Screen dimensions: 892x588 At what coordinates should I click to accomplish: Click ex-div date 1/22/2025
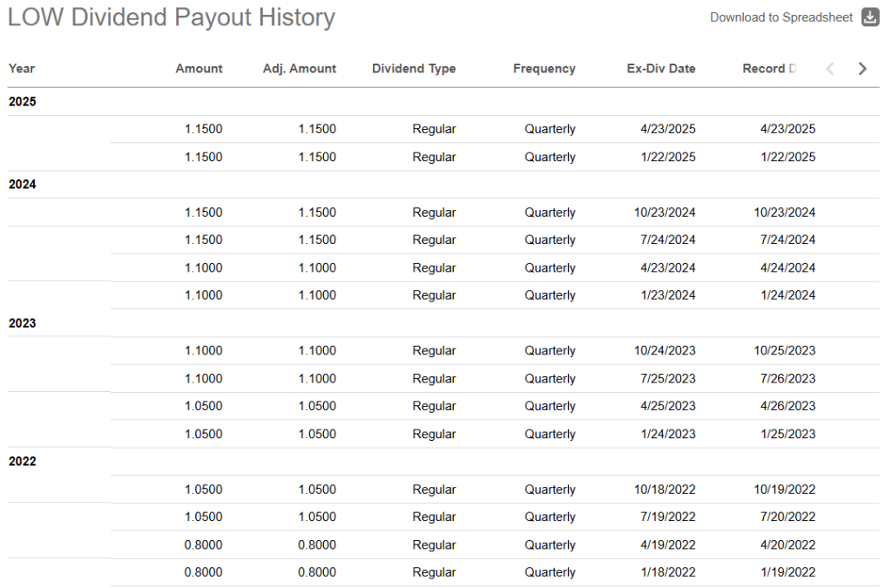tap(668, 157)
